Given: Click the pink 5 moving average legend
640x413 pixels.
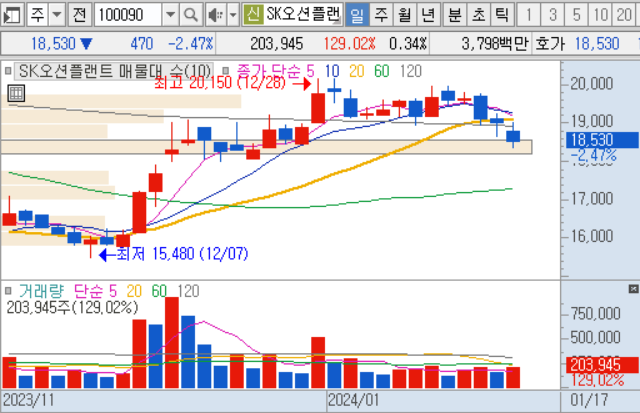Looking at the screenshot, I should pos(310,71).
